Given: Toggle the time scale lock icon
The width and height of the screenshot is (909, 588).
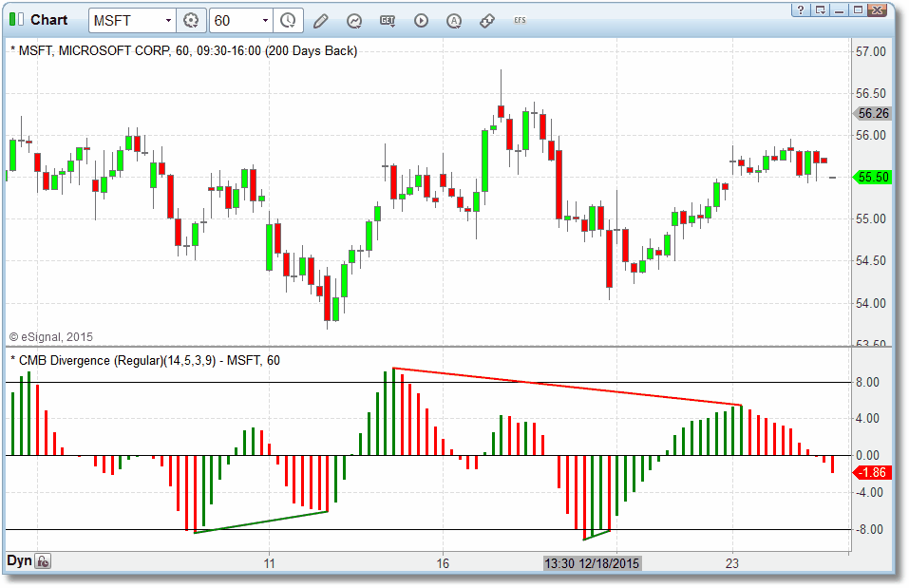Looking at the screenshot, I should (43, 561).
